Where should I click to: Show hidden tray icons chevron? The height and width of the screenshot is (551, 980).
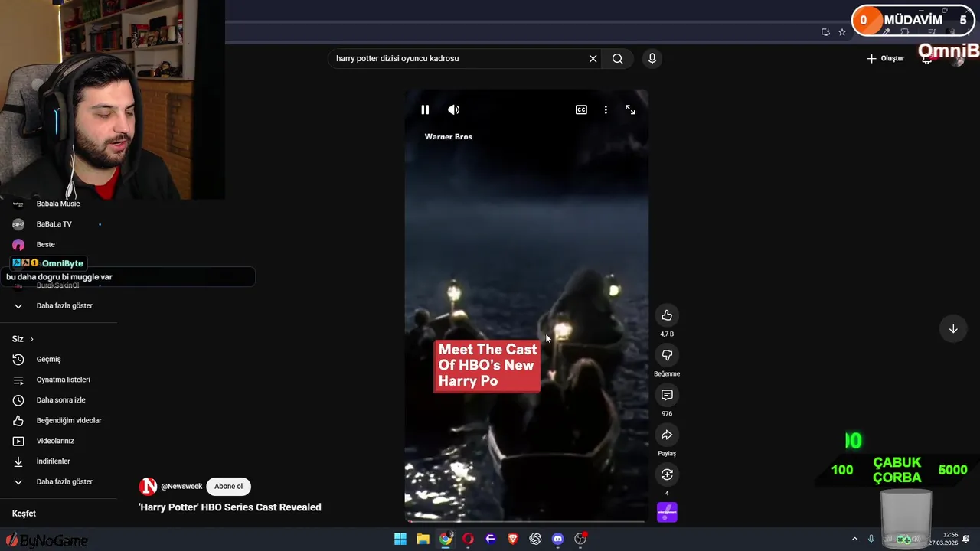click(x=854, y=539)
